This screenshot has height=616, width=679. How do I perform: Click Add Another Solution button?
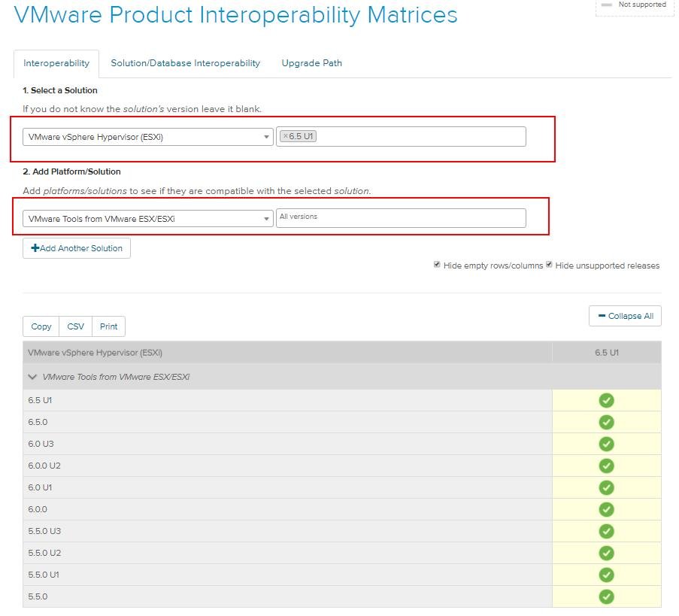77,248
